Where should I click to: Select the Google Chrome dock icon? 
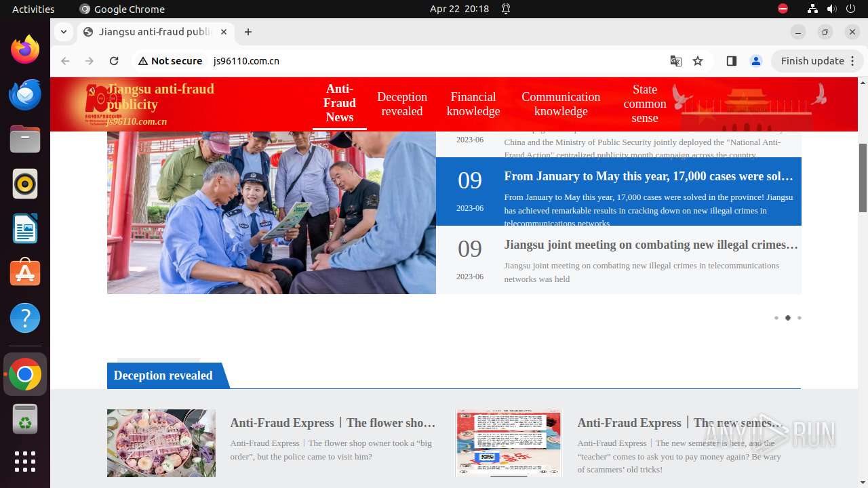(25, 374)
